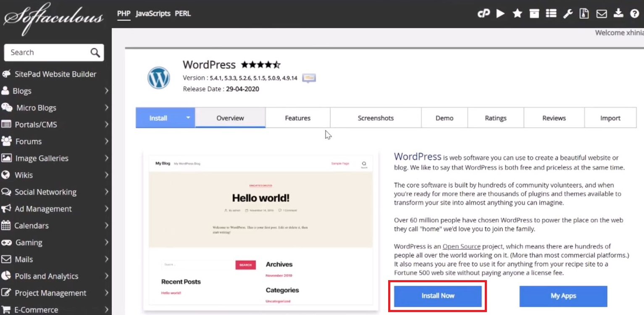Click the Install Now button
The height and width of the screenshot is (315, 644).
tap(438, 296)
